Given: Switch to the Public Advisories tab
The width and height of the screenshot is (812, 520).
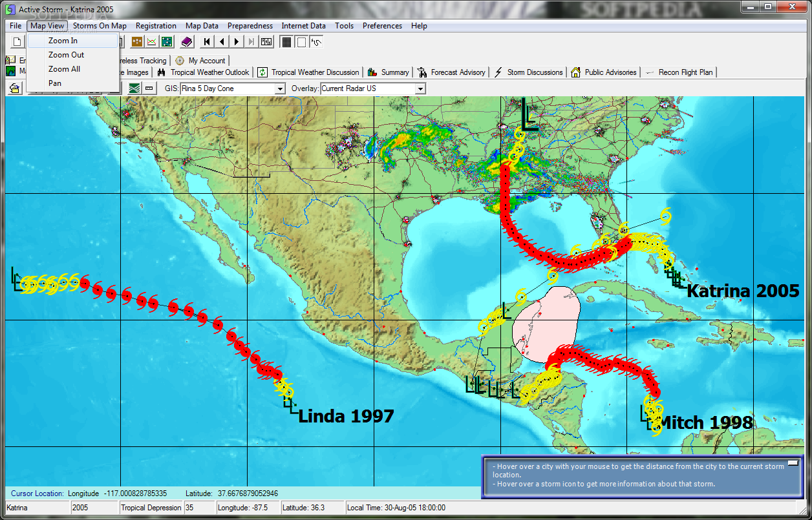Looking at the screenshot, I should pos(604,72).
